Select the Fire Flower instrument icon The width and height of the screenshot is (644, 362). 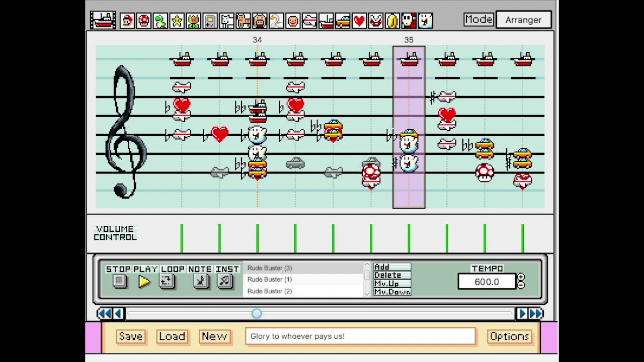pyautogui.click(x=193, y=21)
